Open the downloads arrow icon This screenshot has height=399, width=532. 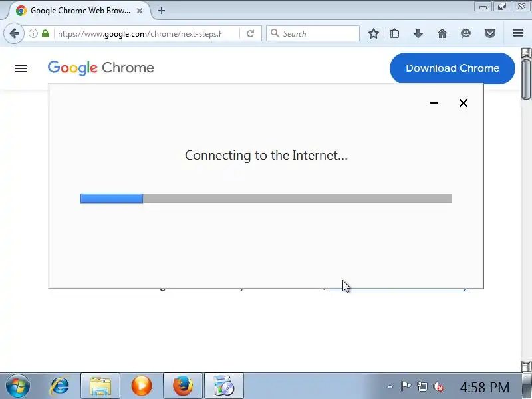coord(418,33)
